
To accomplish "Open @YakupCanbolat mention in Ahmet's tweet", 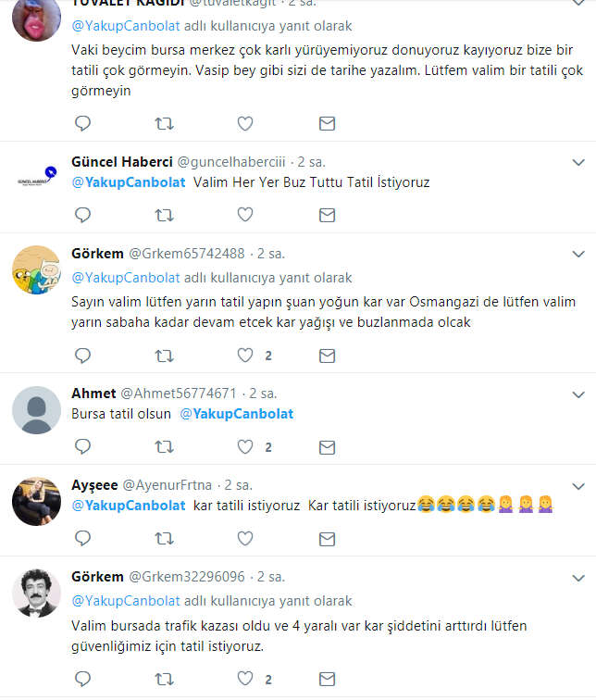I will 236,414.
